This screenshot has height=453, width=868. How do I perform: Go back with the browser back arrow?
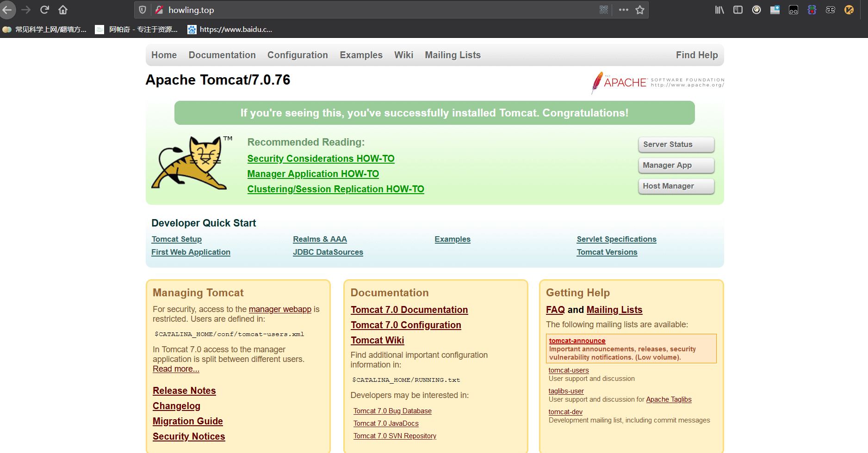tap(7, 10)
